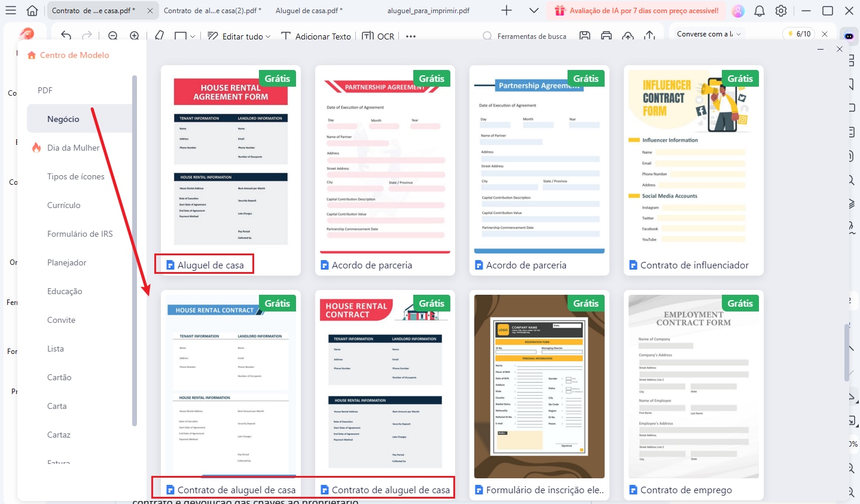The width and height of the screenshot is (860, 504).
Task: Open the Contrato de influenciador template
Action: point(693,170)
